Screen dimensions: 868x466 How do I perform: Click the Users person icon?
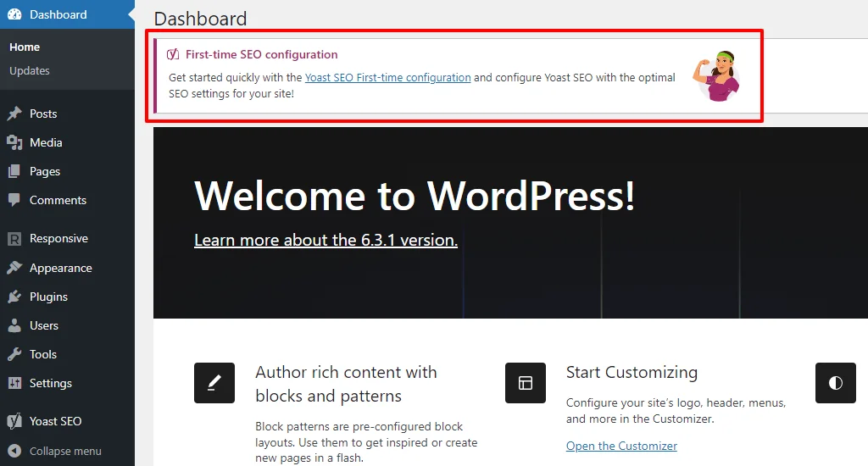[x=14, y=325]
